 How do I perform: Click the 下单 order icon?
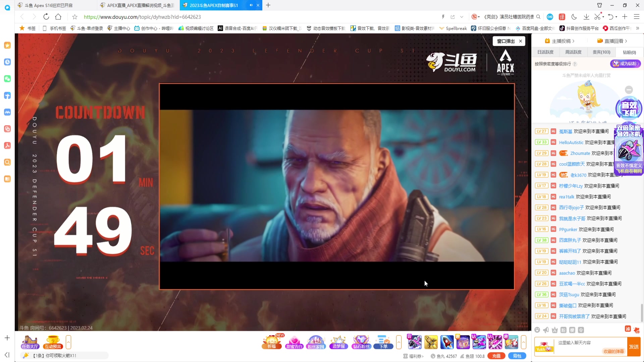pyautogui.click(x=383, y=342)
